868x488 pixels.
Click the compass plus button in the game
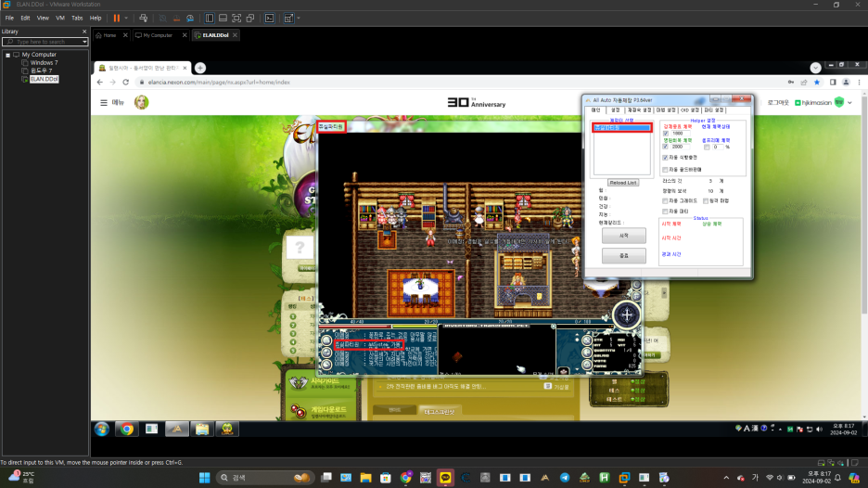(627, 315)
